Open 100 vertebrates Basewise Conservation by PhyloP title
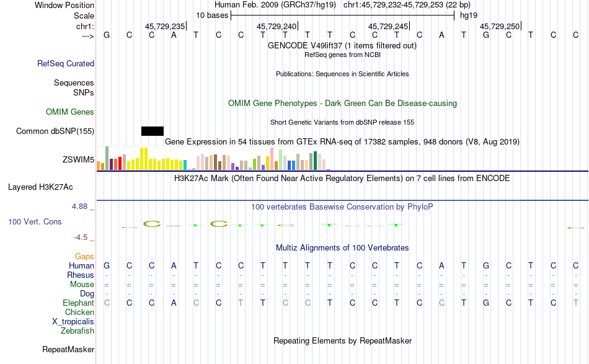 click(342, 206)
